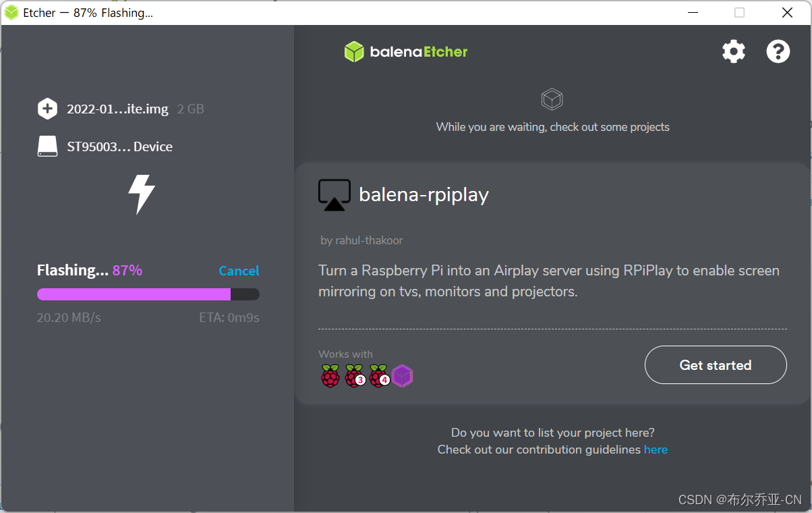Open the contribution guidelines here link

(656, 450)
